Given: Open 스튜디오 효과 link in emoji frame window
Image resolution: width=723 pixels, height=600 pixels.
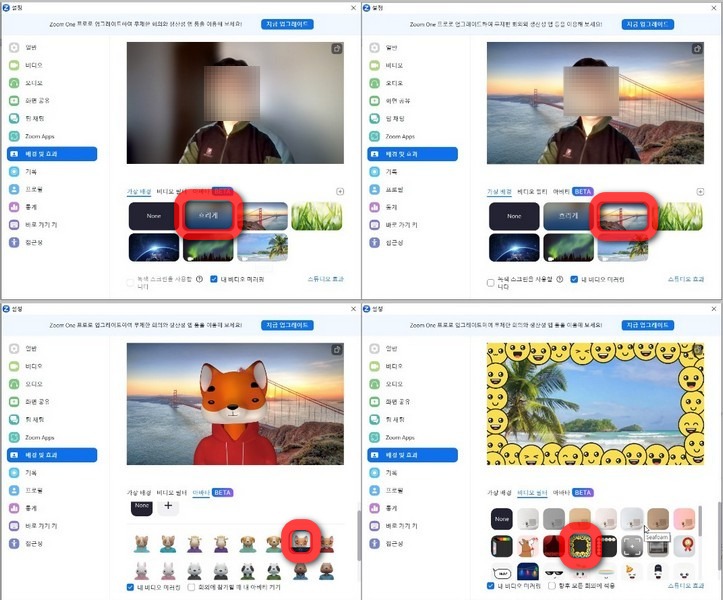Looking at the screenshot, I should pyautogui.click(x=686, y=586).
